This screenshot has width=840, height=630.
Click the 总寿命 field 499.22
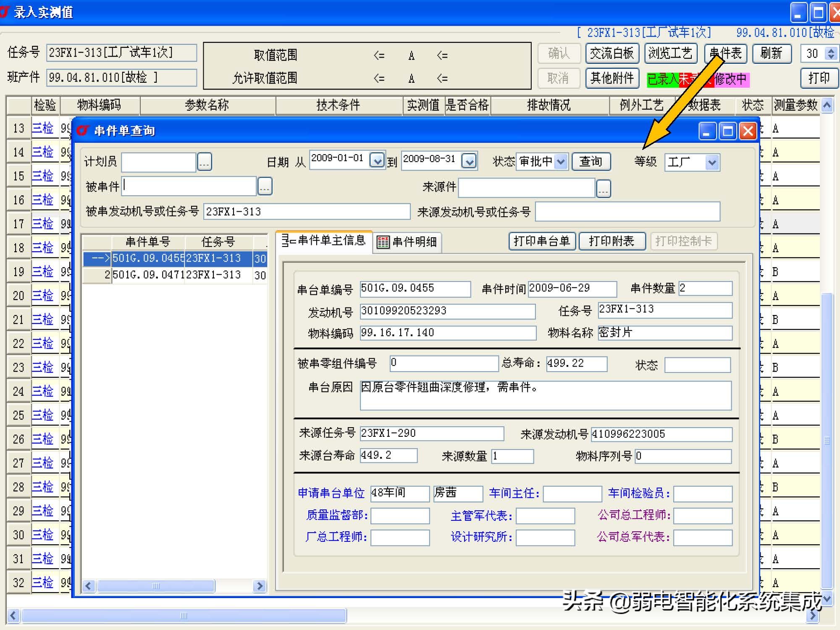tap(576, 364)
